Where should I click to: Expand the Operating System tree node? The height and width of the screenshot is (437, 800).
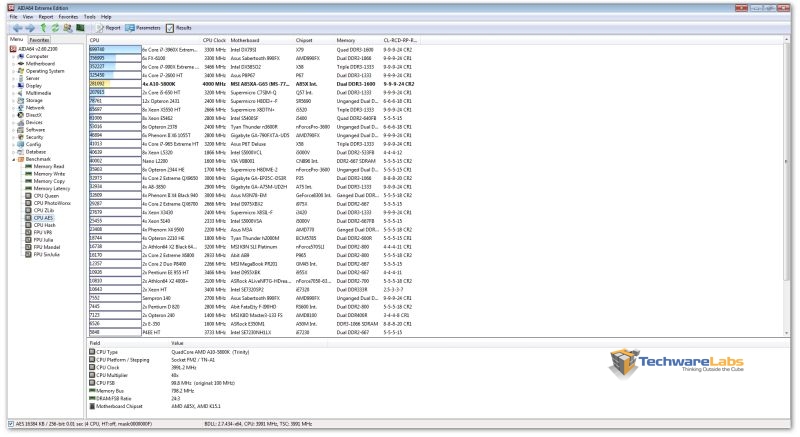click(x=14, y=71)
